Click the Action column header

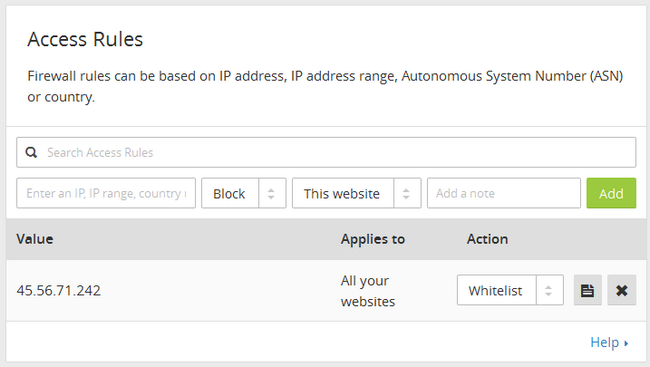[487, 239]
